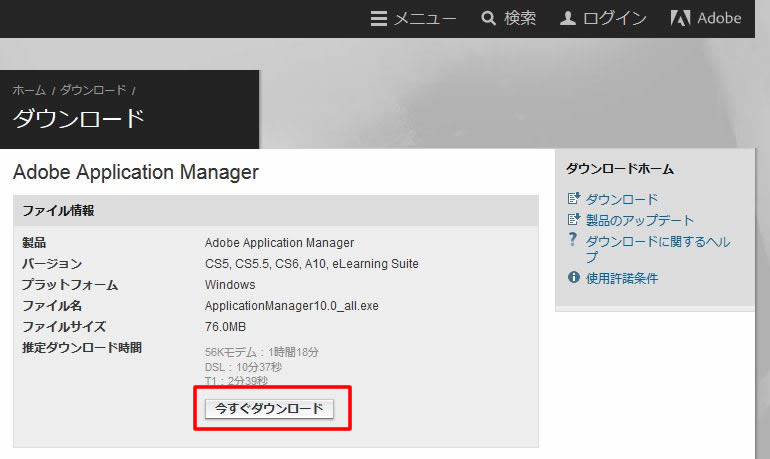Open ログイン in the top bar
770x459 pixels.
pos(614,18)
